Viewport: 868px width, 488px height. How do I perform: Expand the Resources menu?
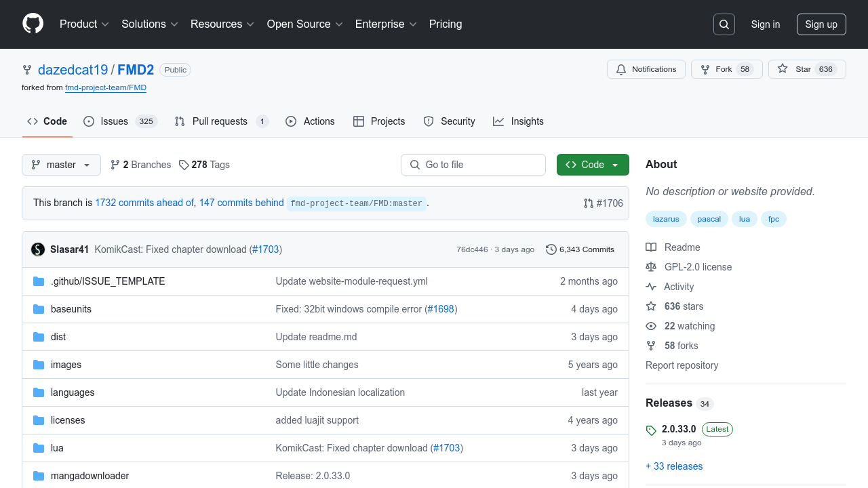222,24
